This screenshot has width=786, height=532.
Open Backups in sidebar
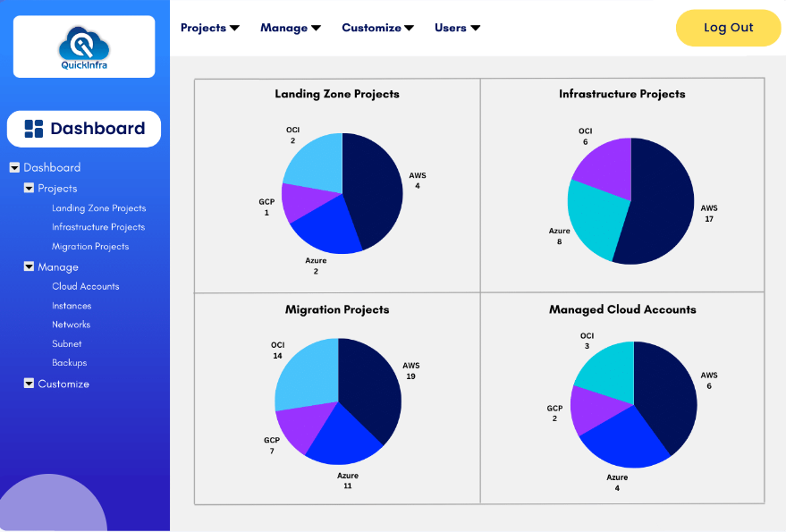click(69, 362)
